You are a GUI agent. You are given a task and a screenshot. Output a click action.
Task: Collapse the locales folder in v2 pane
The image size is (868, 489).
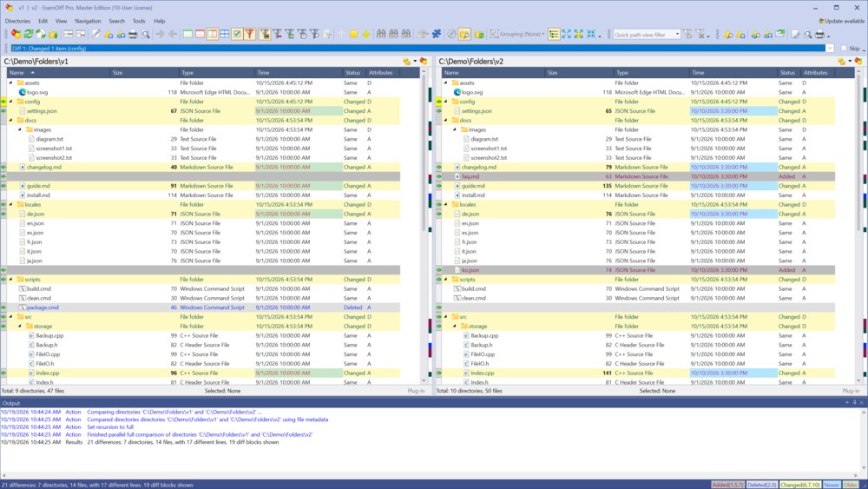pyautogui.click(x=446, y=204)
